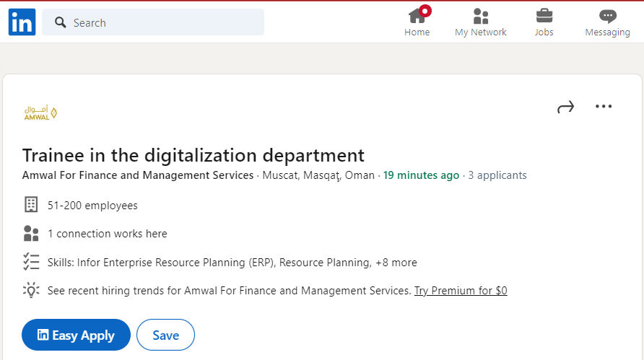Click the AMWAL company logo
This screenshot has width=644, height=360.
(x=40, y=113)
